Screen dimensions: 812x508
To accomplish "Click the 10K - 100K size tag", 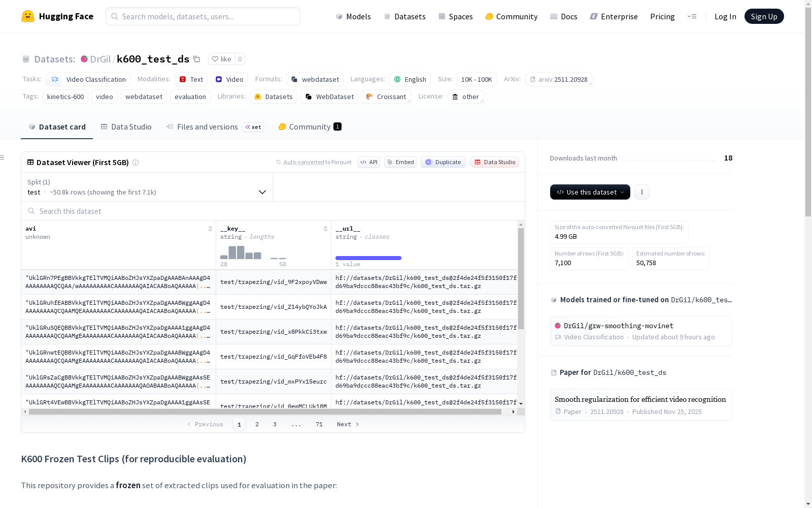I will click(477, 79).
